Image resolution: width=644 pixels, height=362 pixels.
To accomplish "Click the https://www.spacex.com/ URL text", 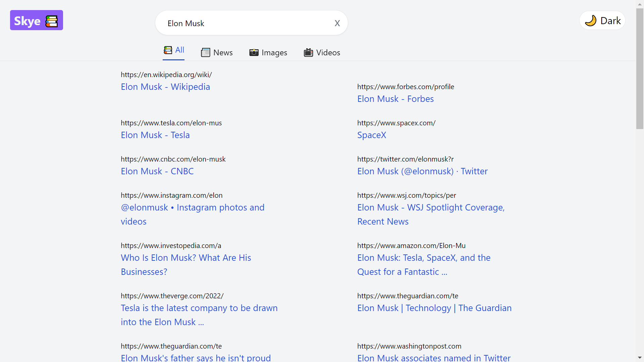I will (396, 123).
